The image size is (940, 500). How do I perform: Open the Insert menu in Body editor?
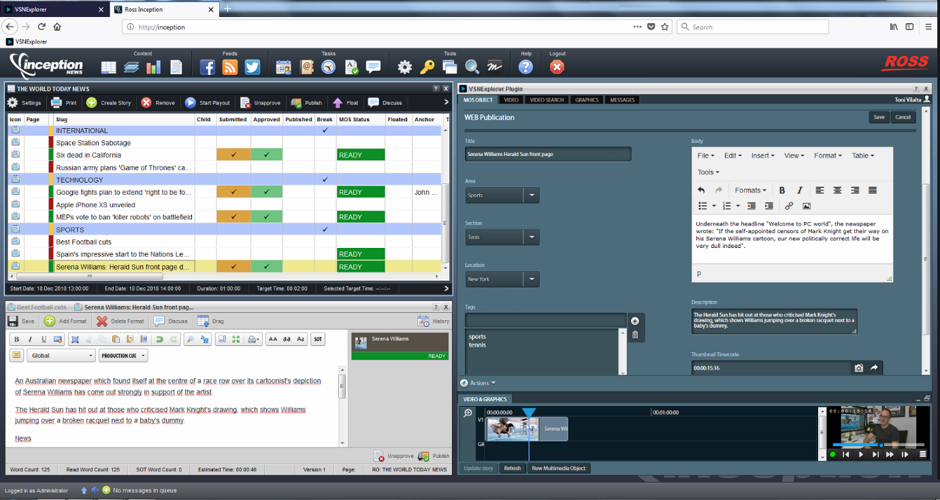(763, 155)
